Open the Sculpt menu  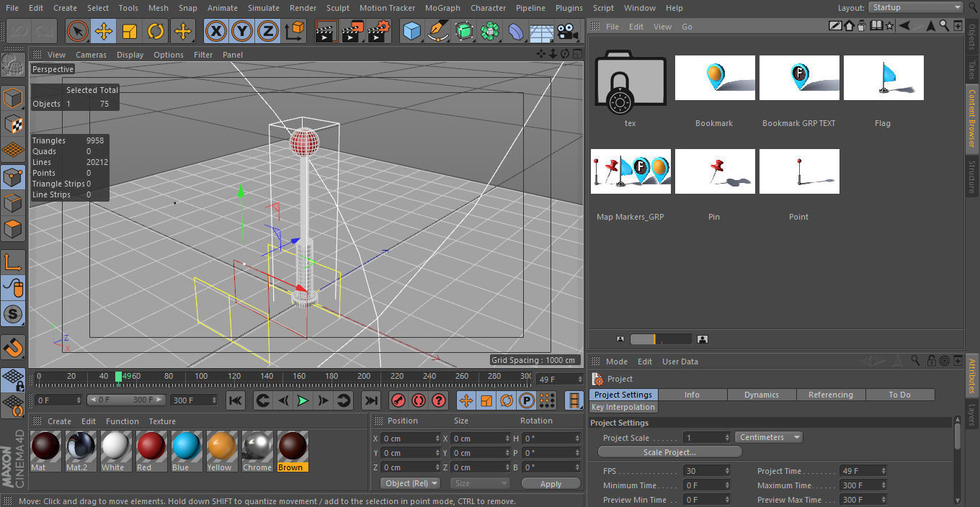click(x=338, y=8)
